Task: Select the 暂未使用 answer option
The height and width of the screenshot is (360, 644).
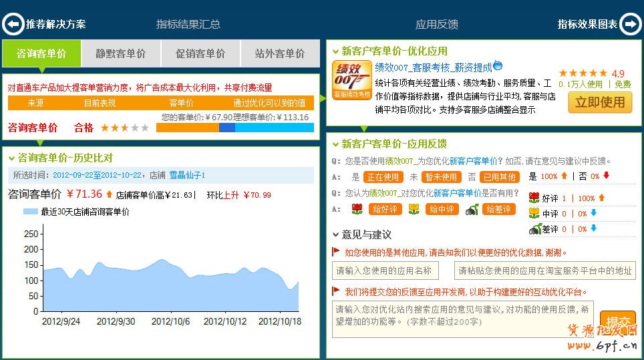Action: [x=441, y=177]
